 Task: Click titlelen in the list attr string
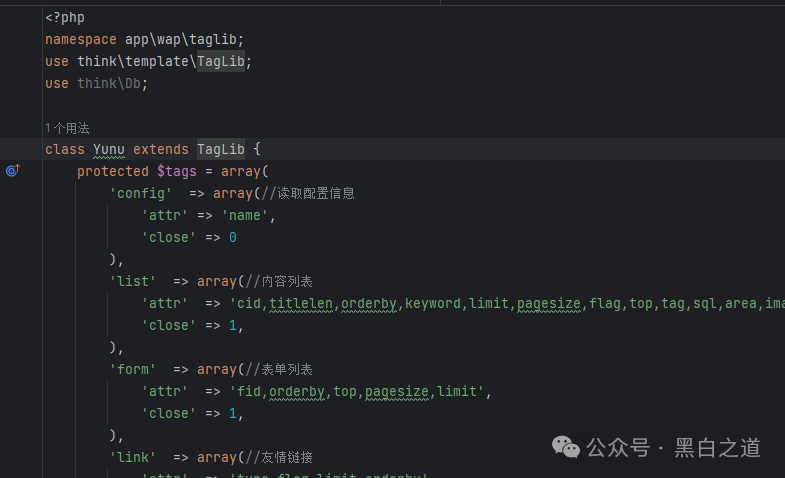[301, 303]
